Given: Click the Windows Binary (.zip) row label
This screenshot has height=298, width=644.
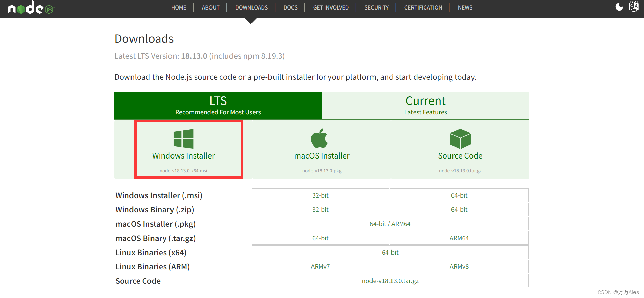Looking at the screenshot, I should [155, 210].
